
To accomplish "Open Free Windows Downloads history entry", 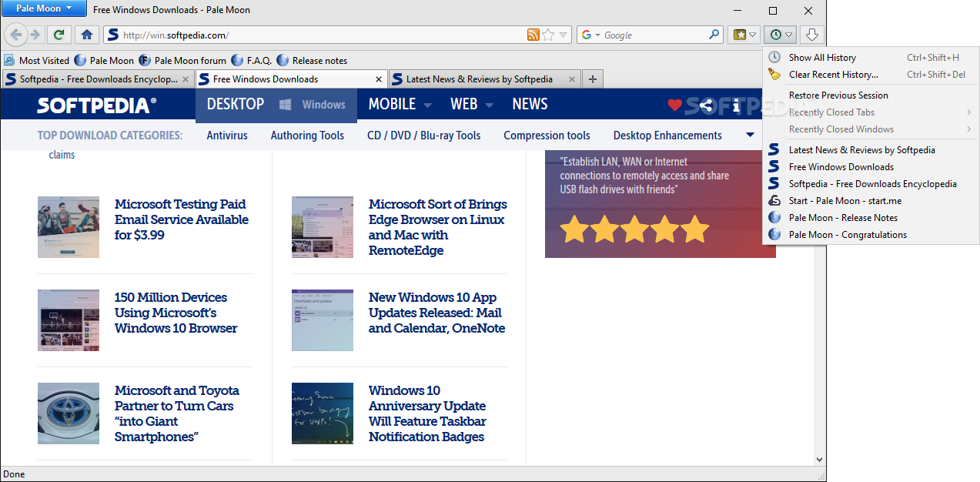I will 871,167.
